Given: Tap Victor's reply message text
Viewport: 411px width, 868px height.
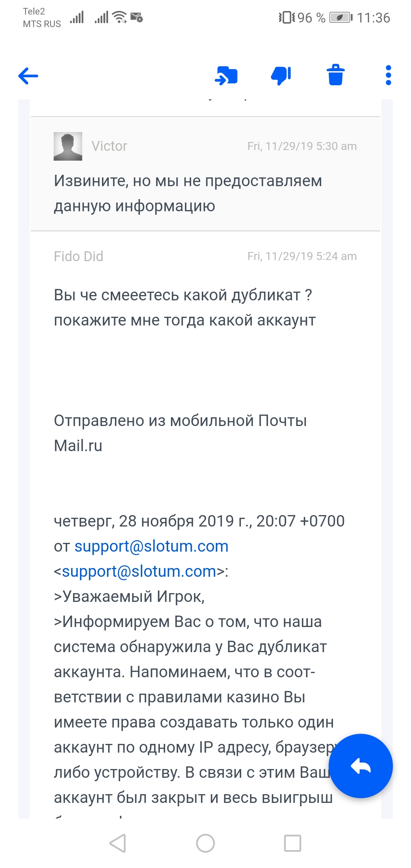Looking at the screenshot, I should point(188,193).
